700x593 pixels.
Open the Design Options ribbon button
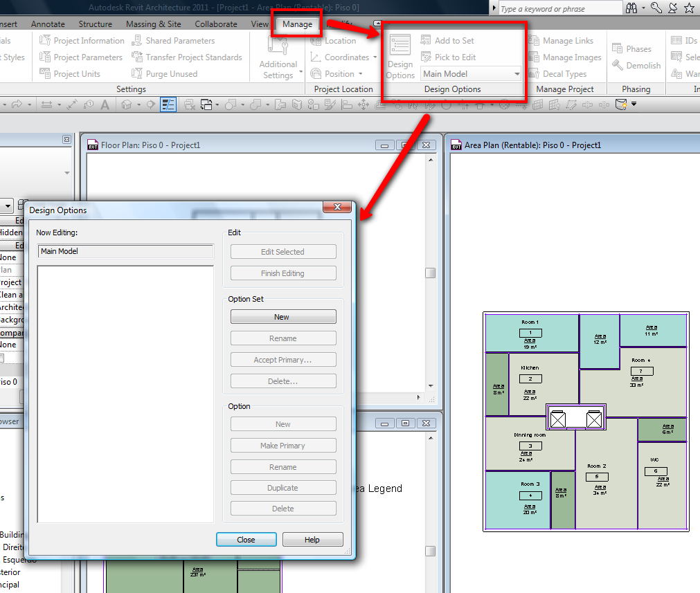[400, 57]
